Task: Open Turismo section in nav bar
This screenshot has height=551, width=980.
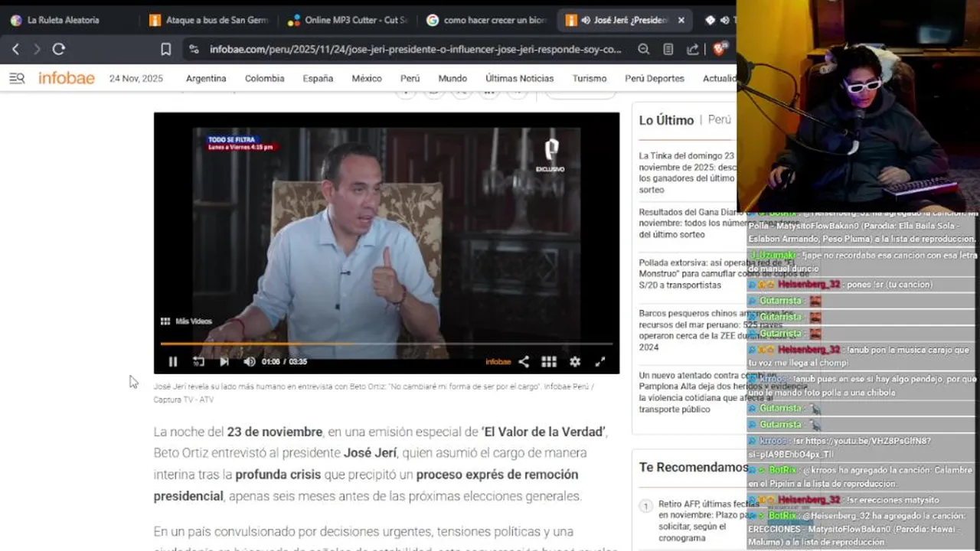Action: (x=590, y=78)
